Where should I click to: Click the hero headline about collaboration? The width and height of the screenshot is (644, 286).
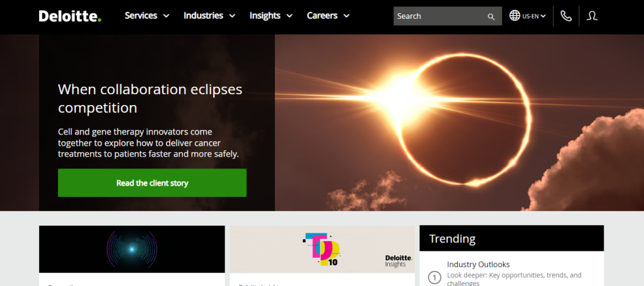150,99
